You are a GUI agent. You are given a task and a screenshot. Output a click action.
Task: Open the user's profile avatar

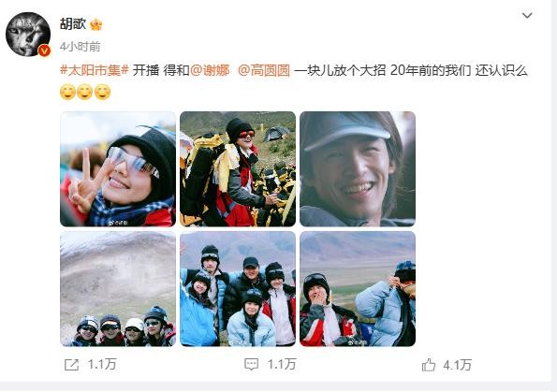(x=28, y=34)
